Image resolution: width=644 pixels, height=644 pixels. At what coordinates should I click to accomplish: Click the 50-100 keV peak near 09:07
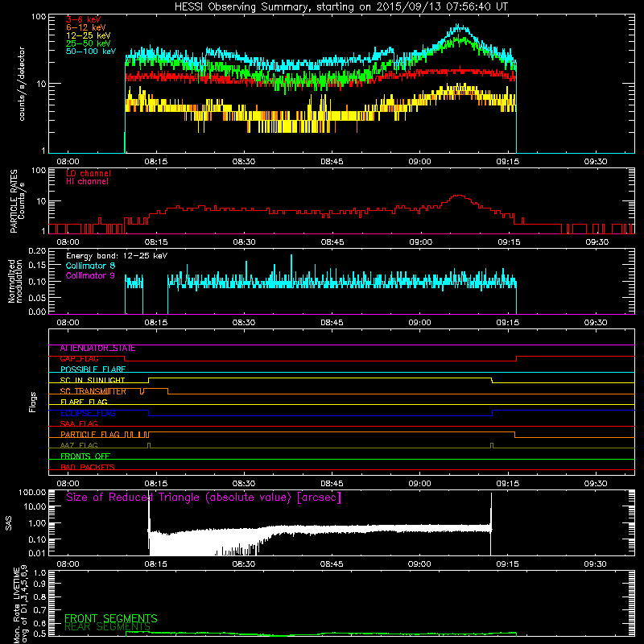click(460, 27)
